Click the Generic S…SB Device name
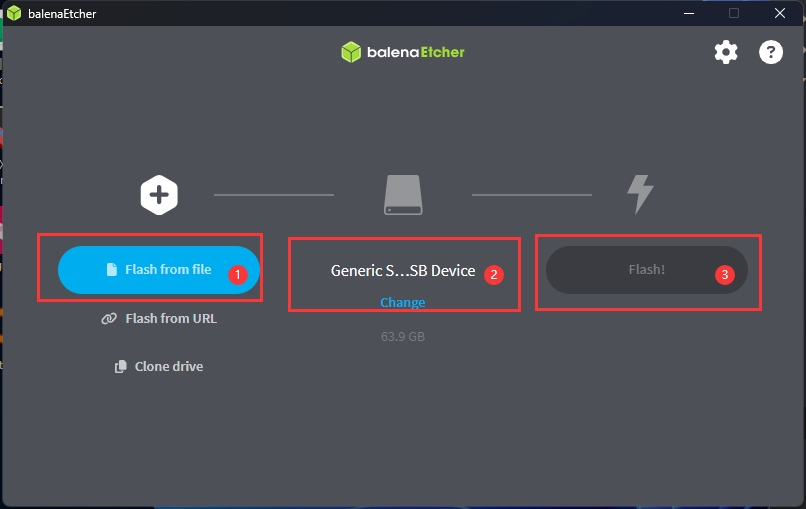The width and height of the screenshot is (806, 509). (402, 271)
